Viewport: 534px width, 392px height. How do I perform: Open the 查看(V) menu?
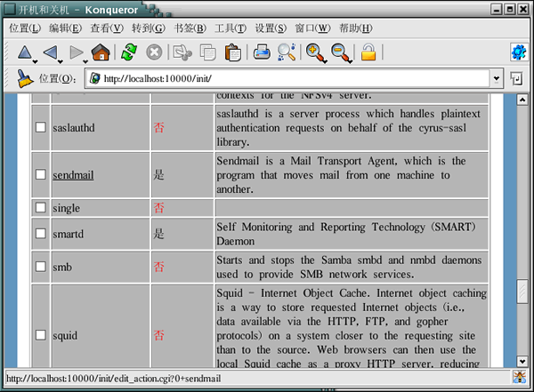(x=107, y=28)
